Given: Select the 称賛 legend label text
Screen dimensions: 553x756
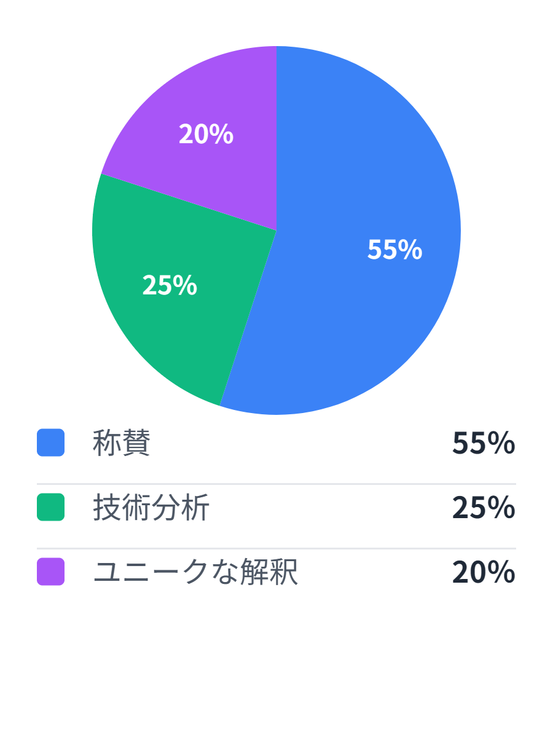Looking at the screenshot, I should coord(122,443).
